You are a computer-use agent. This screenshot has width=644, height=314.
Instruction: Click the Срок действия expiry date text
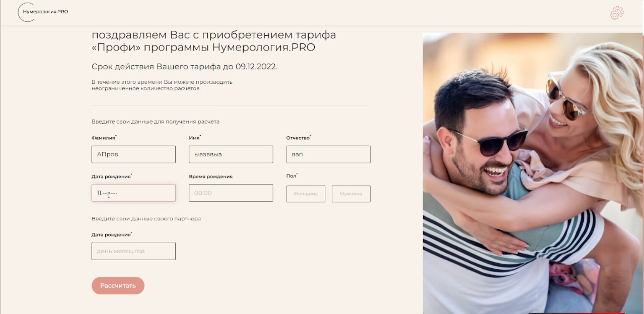click(184, 66)
